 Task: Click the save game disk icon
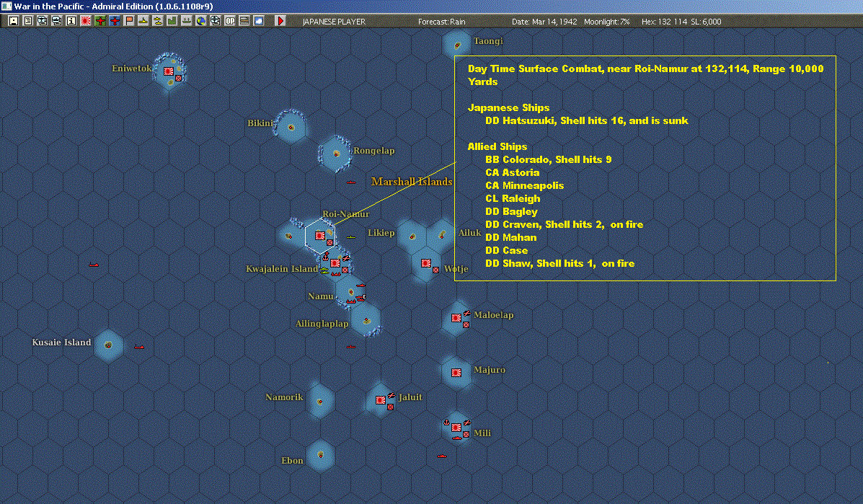(x=14, y=21)
